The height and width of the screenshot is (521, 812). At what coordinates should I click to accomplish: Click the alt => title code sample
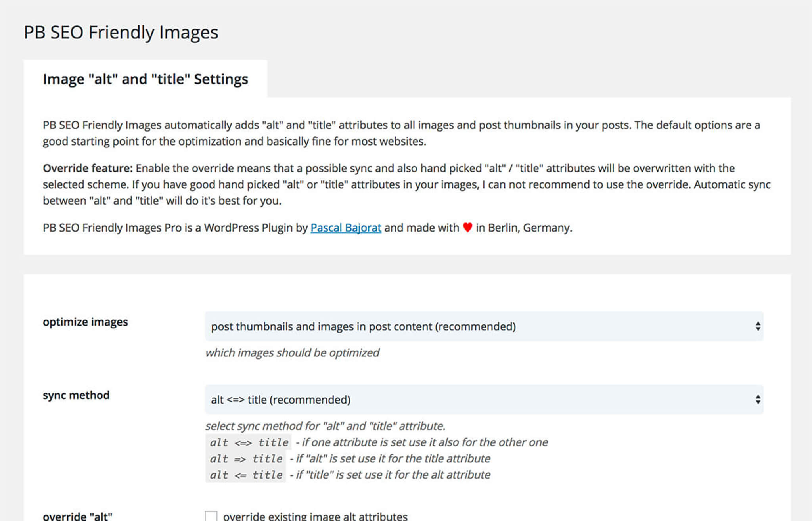pyautogui.click(x=246, y=459)
